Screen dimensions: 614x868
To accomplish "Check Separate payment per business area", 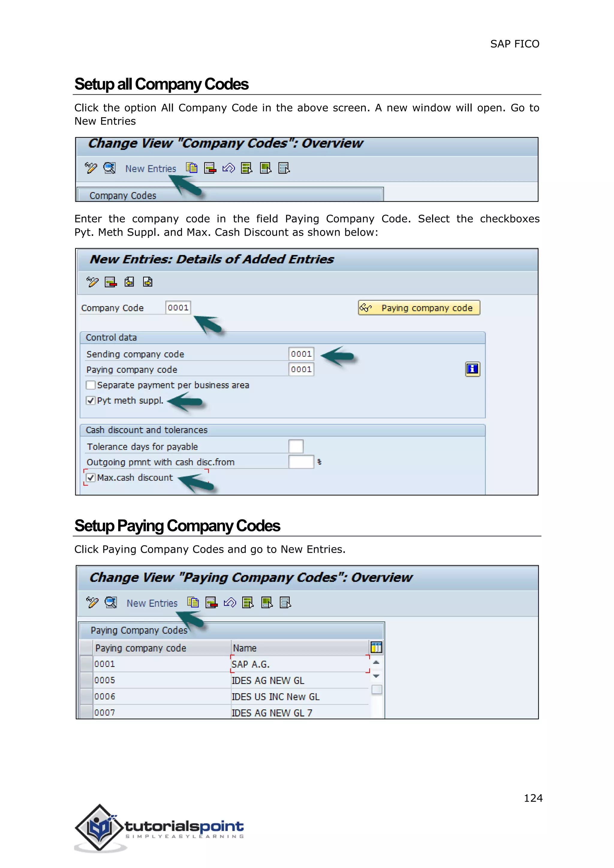I will (x=90, y=385).
